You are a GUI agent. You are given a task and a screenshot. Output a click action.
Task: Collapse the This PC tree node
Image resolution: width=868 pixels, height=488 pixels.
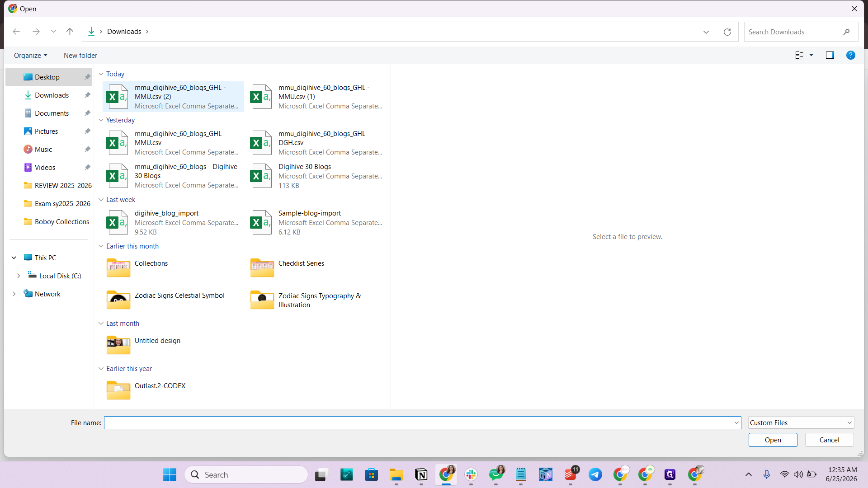(14, 258)
